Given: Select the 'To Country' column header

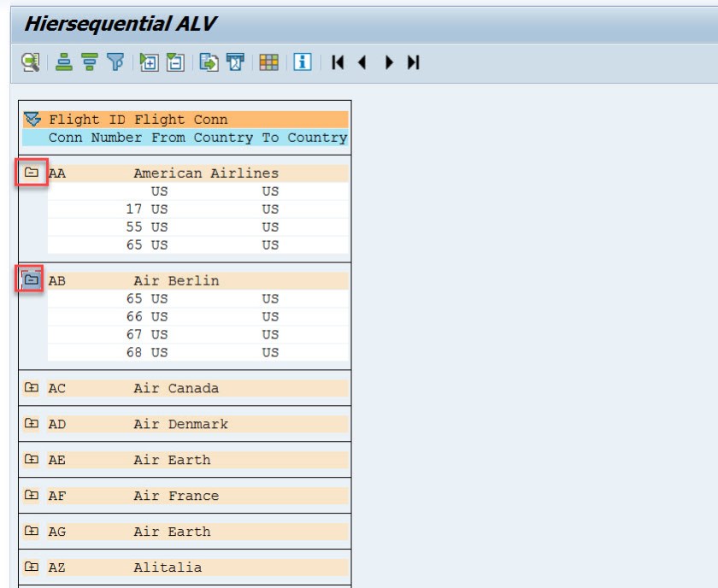Looking at the screenshot, I should tap(304, 138).
